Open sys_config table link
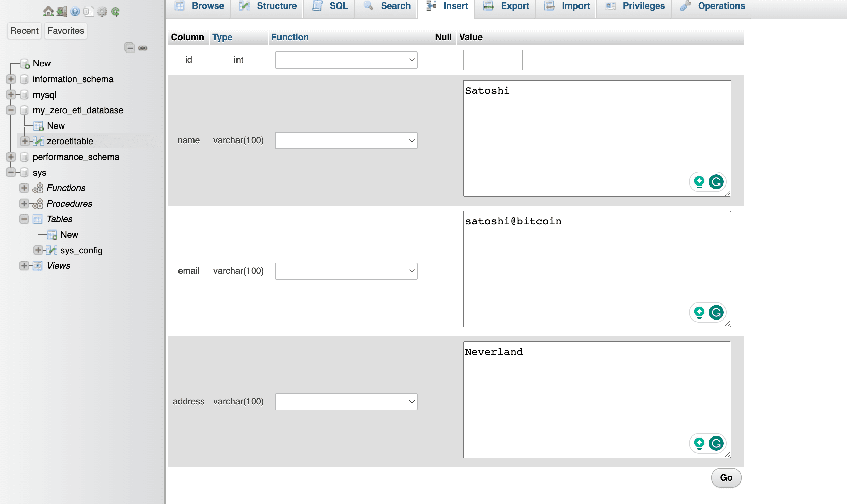847x504 pixels. pos(82,250)
